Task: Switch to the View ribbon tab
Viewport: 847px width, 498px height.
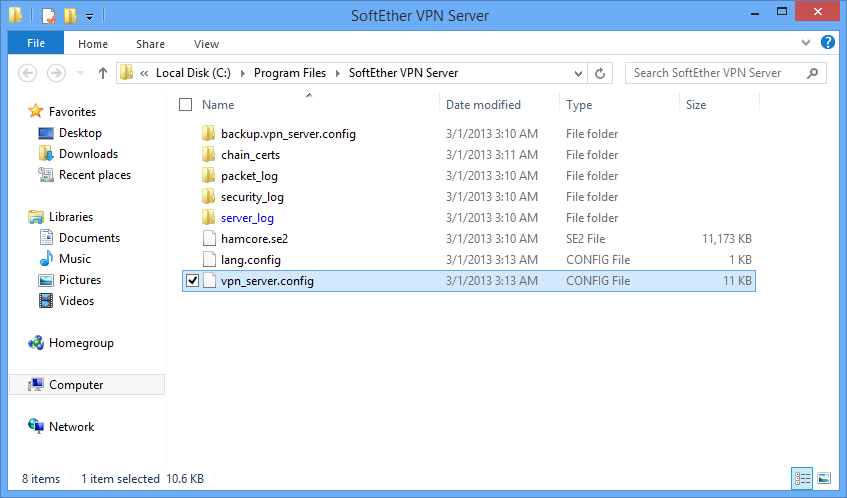Action: tap(206, 44)
